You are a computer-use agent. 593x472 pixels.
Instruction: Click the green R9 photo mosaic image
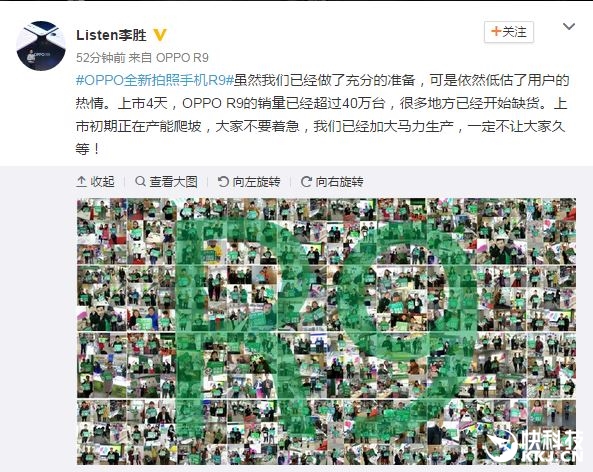(326, 332)
